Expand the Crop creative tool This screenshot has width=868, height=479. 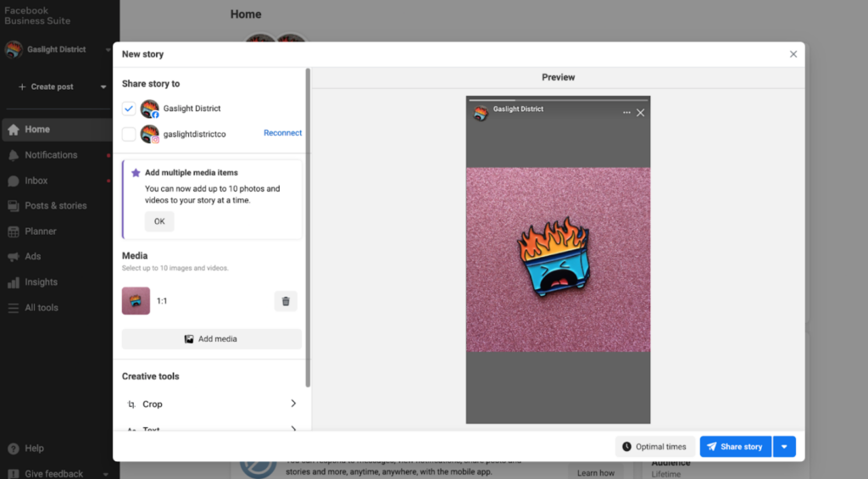(212, 404)
